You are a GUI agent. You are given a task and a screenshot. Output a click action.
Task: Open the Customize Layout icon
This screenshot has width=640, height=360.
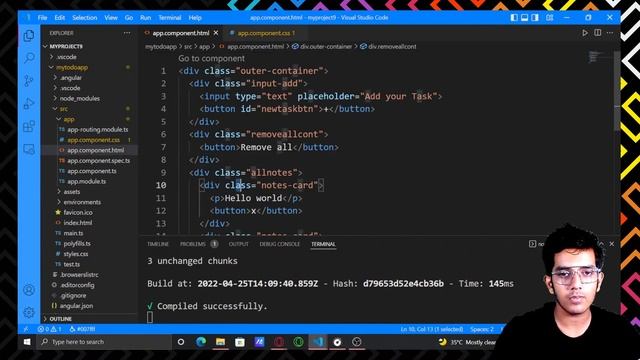pyautogui.click(x=550, y=18)
